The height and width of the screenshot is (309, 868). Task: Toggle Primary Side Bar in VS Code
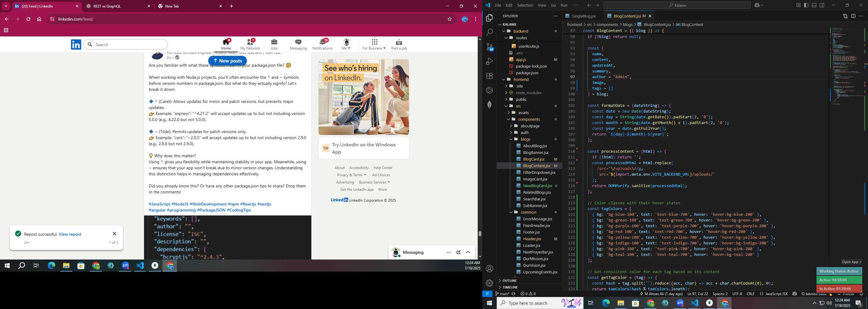tap(806, 5)
